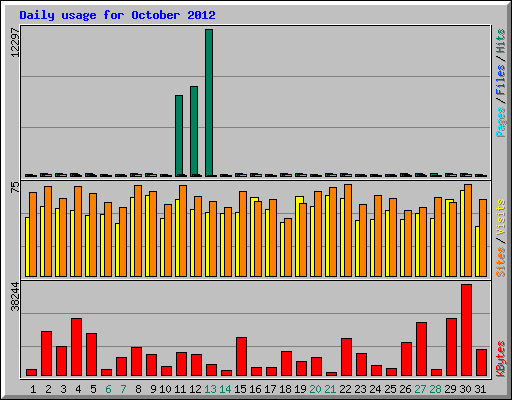Click the 'Visits' legend label

[x=500, y=217]
